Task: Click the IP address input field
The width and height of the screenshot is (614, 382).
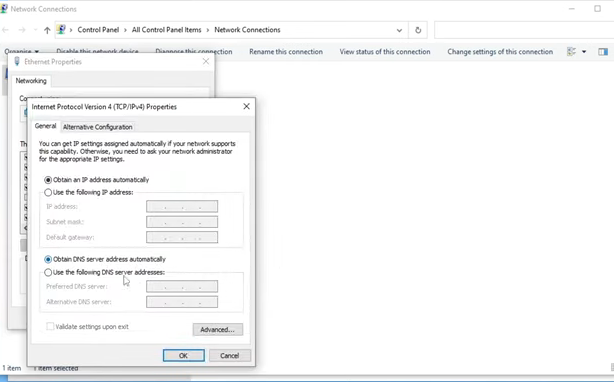Action: [182, 206]
